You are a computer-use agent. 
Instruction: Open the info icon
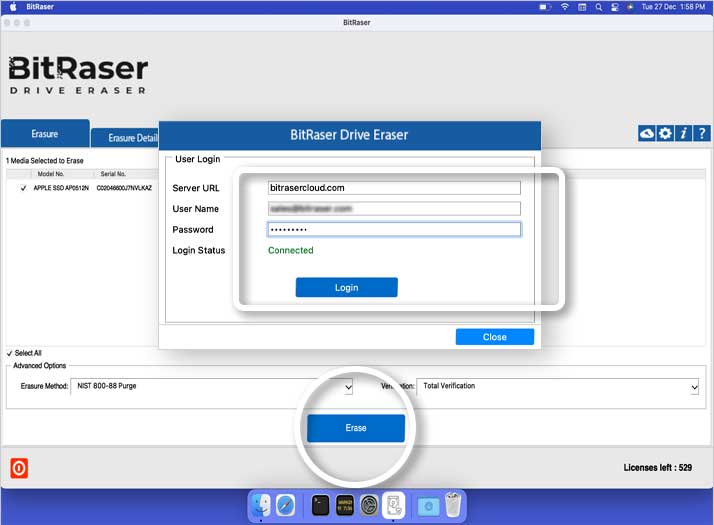click(683, 133)
